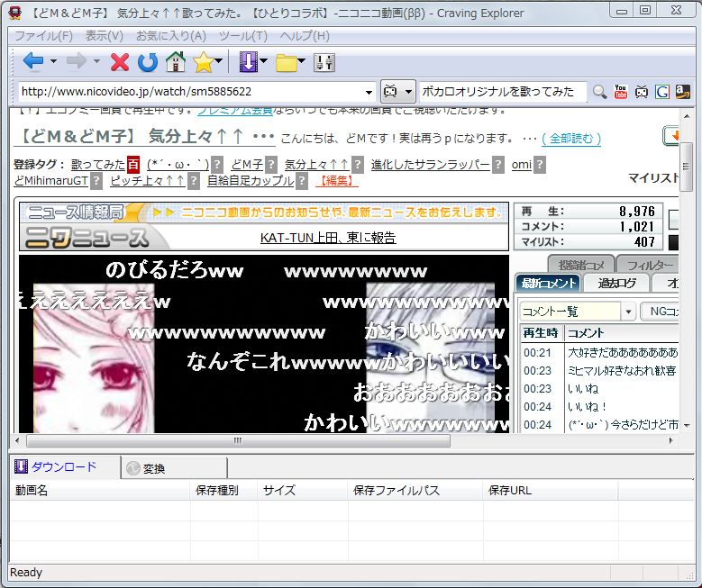
Task: Open the URL address history dropdown
Action: click(369, 92)
